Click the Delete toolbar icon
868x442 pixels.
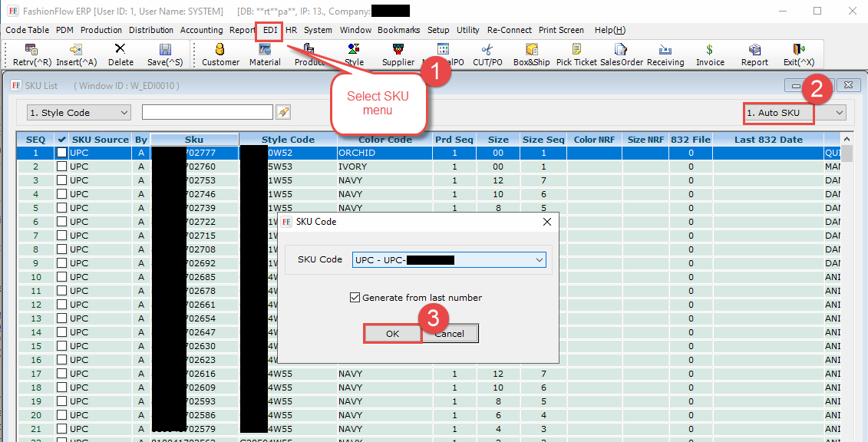point(120,50)
